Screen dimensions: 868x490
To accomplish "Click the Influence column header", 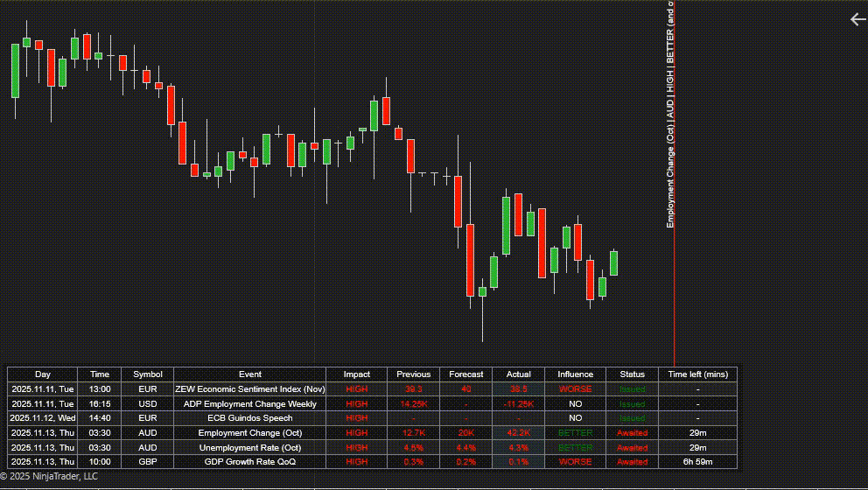I will coord(575,374).
